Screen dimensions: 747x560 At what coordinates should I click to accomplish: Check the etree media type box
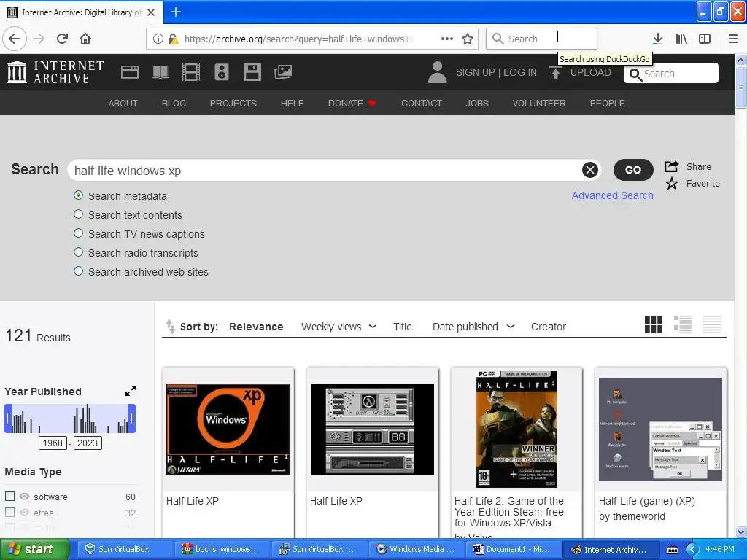(x=9, y=513)
